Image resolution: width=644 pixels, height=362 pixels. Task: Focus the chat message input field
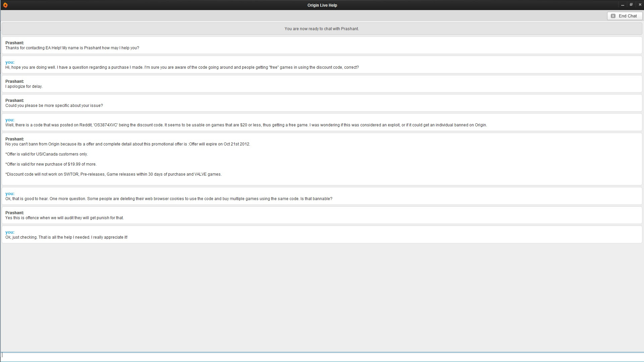click(x=322, y=357)
